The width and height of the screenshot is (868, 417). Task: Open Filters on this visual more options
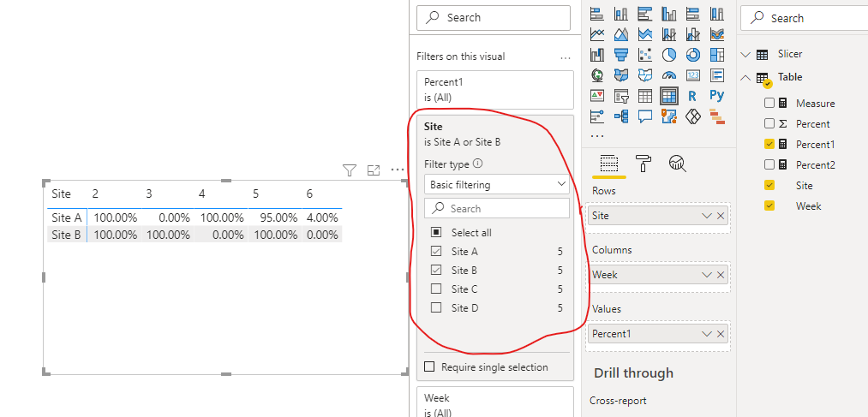tap(565, 57)
